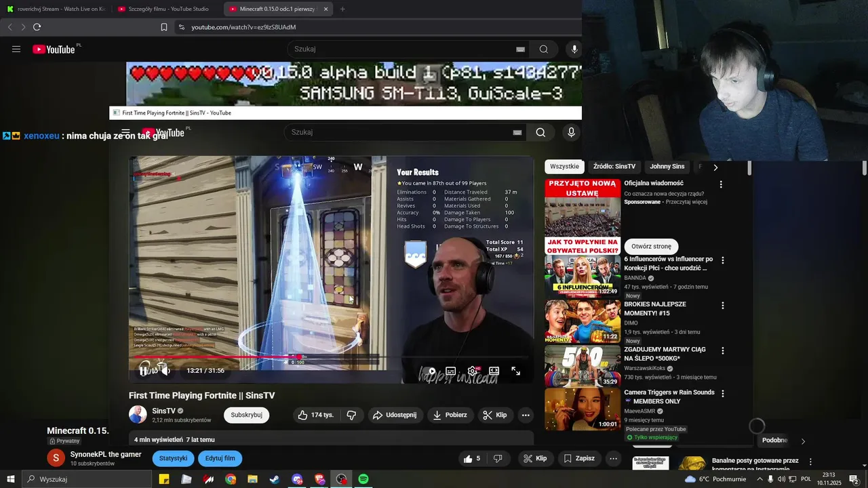The height and width of the screenshot is (488, 868).
Task: Toggle subtitles in the video player
Action: click(x=451, y=371)
